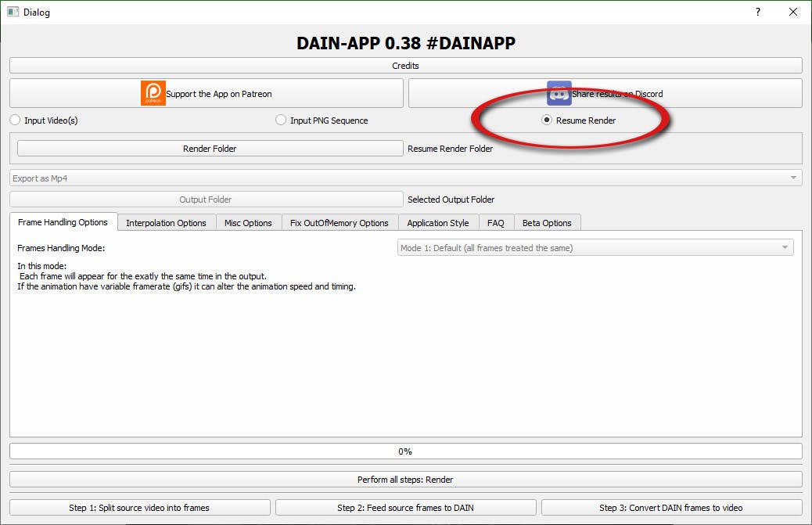Screen dimensions: 812x525
Task: Click the Frames Handling Mode: label
Action: (x=61, y=248)
